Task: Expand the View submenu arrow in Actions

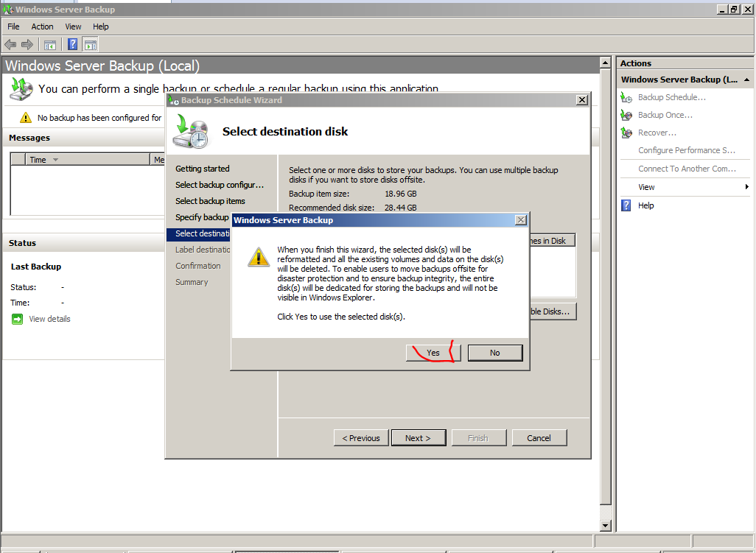Action: point(746,187)
